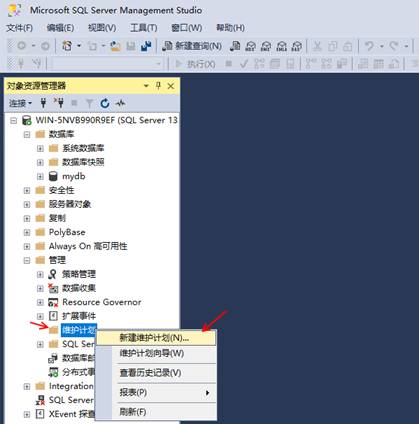Click the 新建查询(N) toolbar button

[x=192, y=46]
